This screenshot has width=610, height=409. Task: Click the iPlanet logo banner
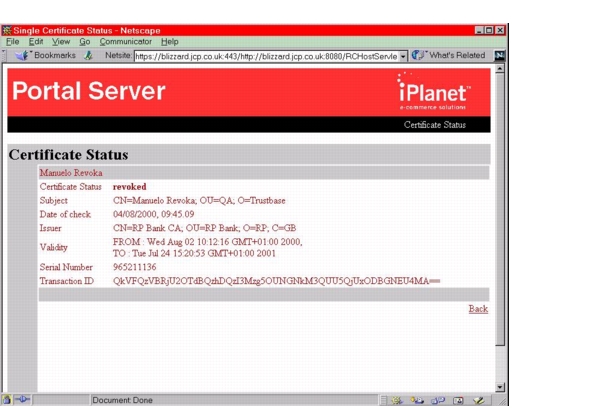coord(433,92)
